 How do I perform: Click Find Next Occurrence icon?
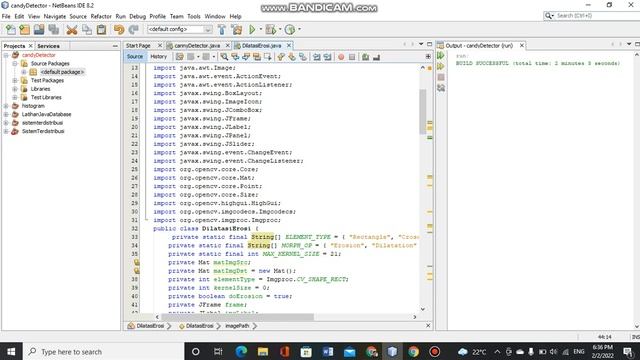246,57
